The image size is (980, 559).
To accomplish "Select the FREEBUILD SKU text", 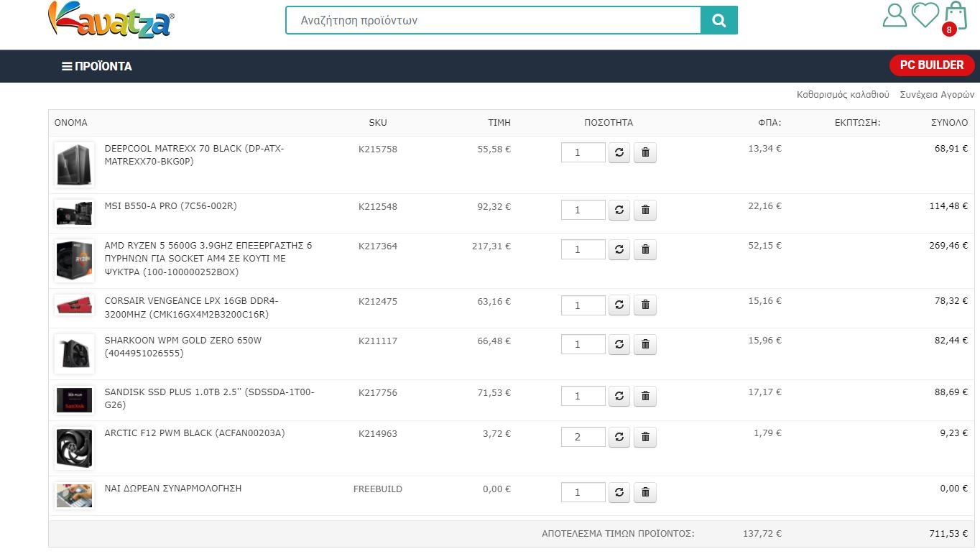I will coord(378,489).
